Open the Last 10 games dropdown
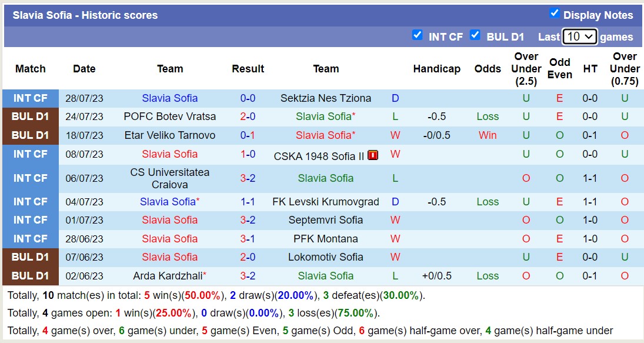 [579, 36]
